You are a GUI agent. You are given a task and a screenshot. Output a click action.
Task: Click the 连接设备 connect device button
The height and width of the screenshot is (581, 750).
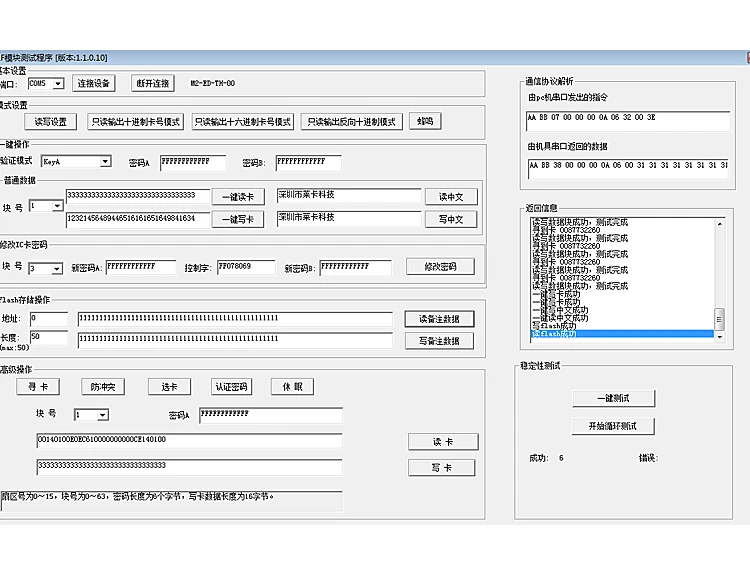pos(94,84)
